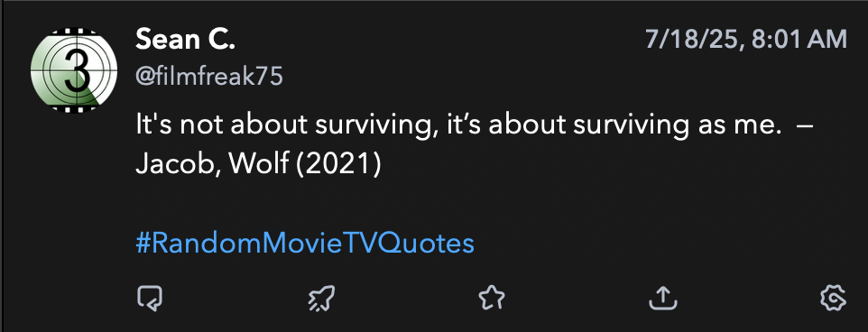View Sean C.'s film countdown avatar
Viewport: 868px width, 332px height.
74,70
